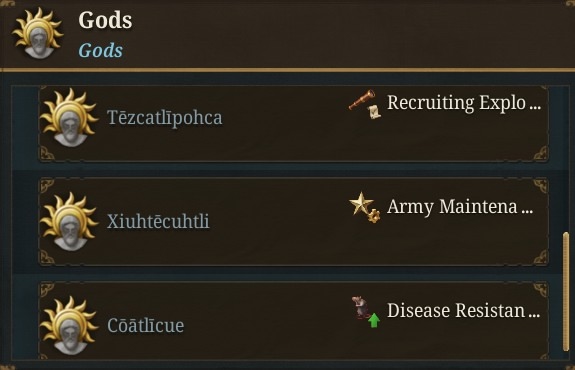Screen dimensions: 575x370
Task: Click scrollbar track above the thumb
Action: (x=566, y=158)
